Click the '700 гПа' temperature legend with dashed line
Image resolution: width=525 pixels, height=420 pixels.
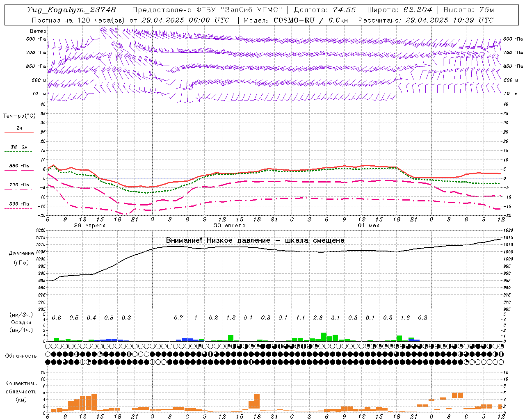[19, 185]
